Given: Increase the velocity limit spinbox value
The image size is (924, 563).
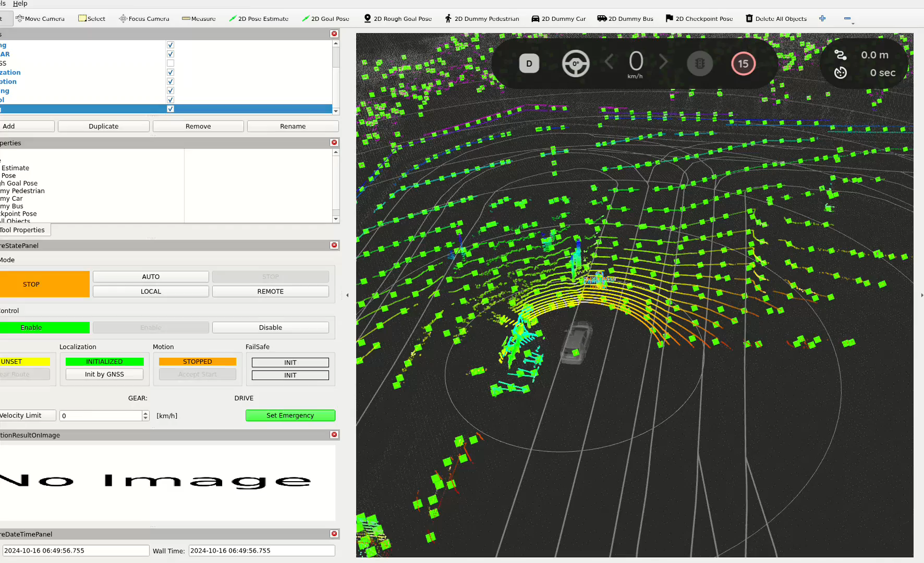Looking at the screenshot, I should point(145,413).
